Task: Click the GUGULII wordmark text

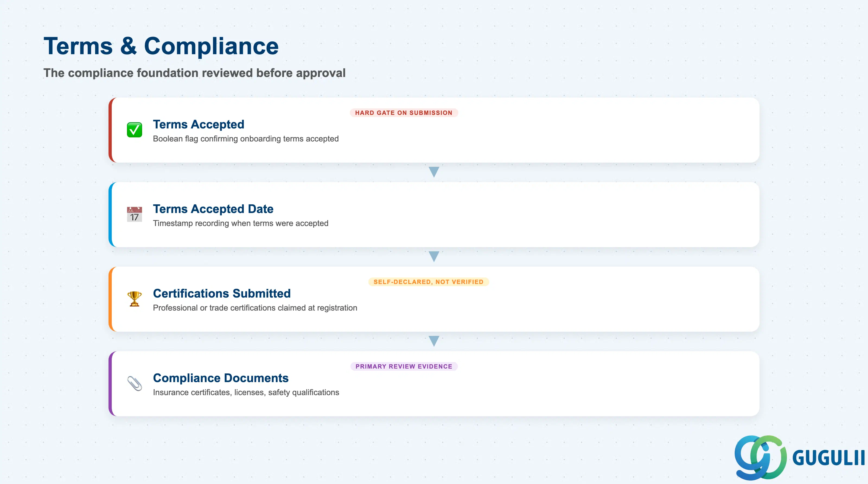Action: [x=828, y=458]
